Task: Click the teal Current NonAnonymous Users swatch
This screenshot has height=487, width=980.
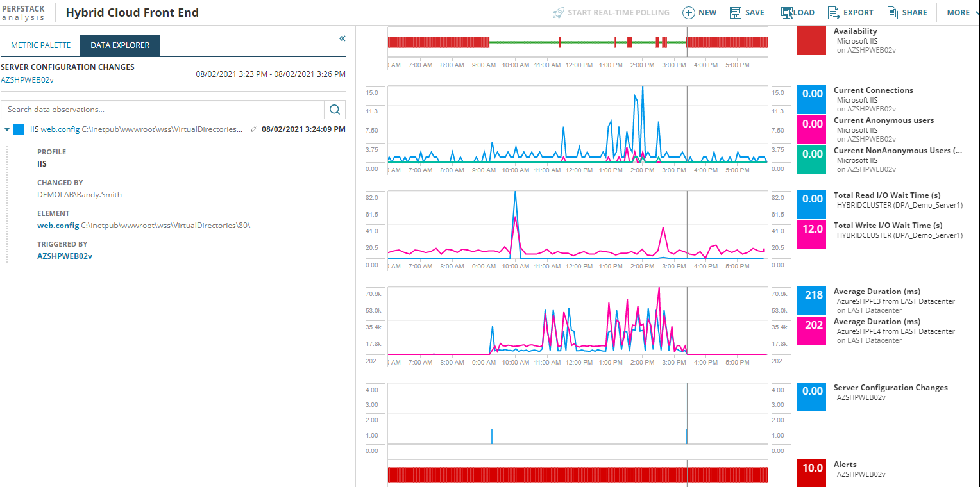Action: [x=812, y=160]
